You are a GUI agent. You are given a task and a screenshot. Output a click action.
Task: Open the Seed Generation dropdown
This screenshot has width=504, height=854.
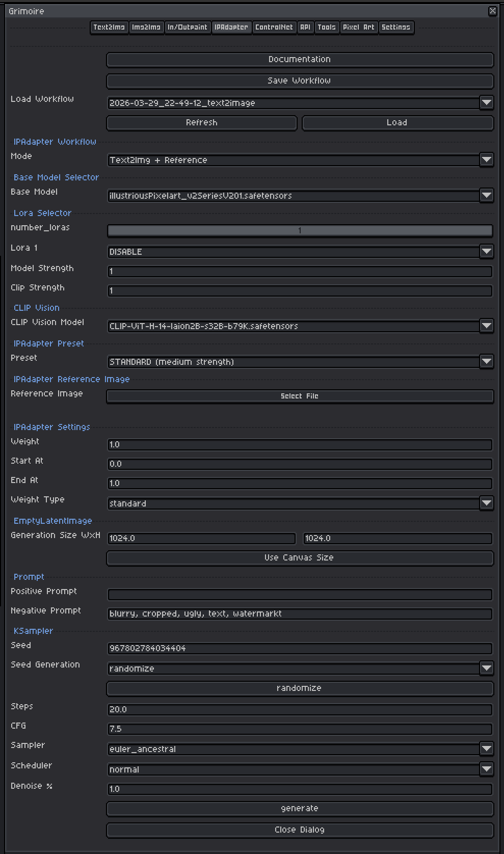click(x=300, y=669)
